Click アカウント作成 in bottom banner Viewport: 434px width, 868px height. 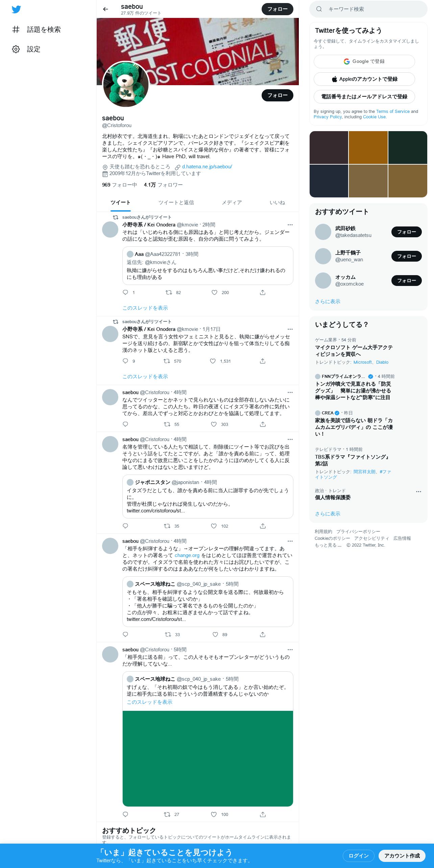(402, 855)
